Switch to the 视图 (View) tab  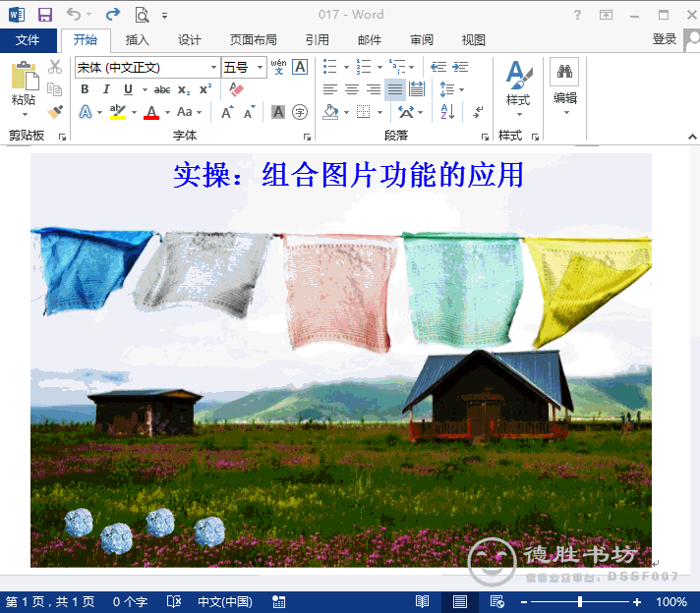point(473,40)
